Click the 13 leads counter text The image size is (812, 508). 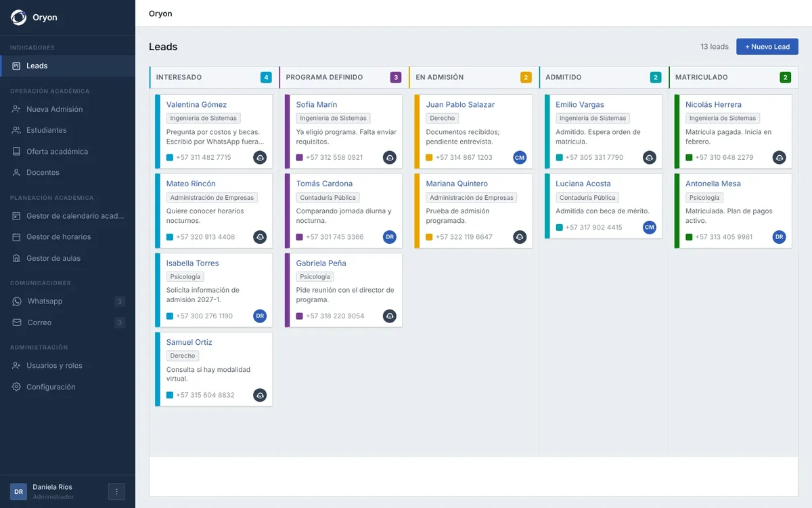(x=715, y=47)
